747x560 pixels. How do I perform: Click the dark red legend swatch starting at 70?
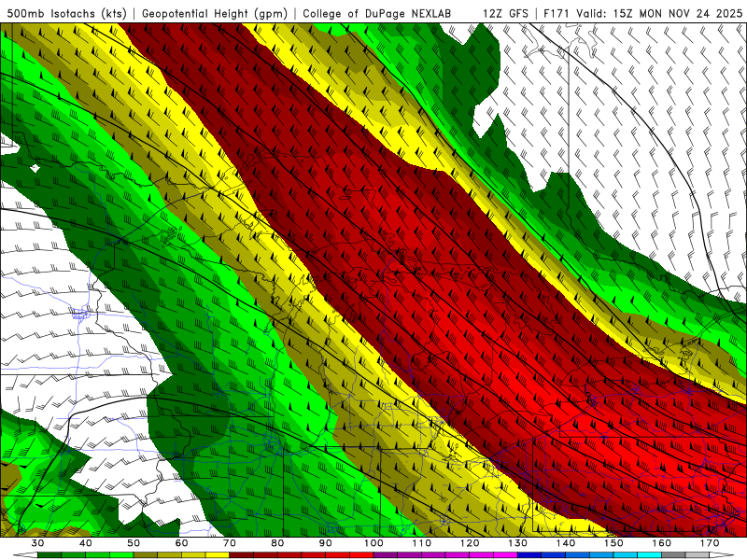pos(241,554)
